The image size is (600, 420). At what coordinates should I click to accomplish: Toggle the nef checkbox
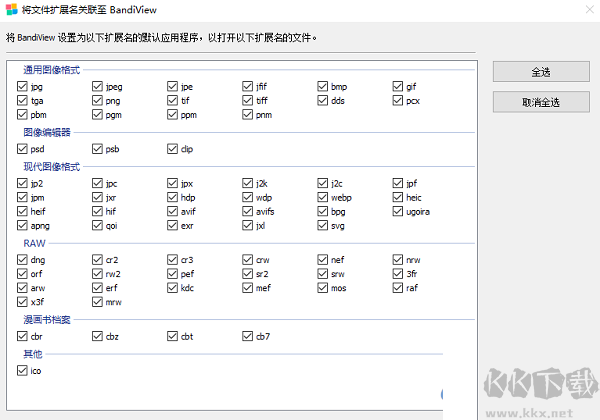323,260
